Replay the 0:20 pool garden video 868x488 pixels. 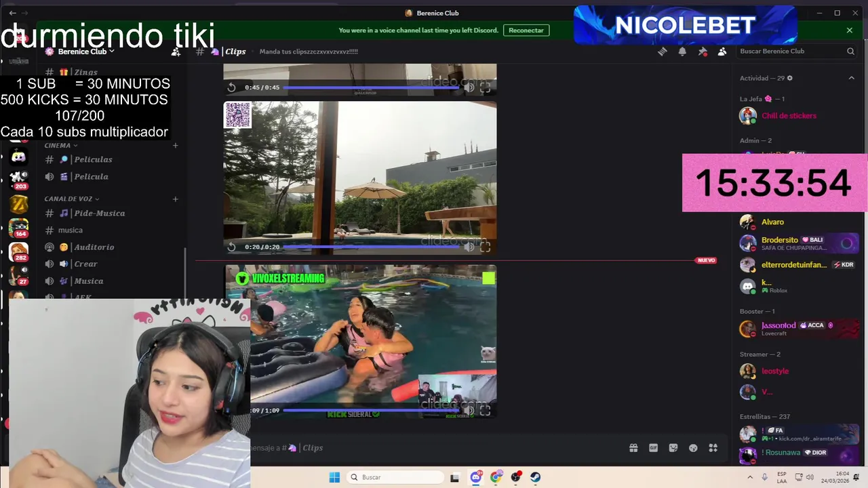point(231,247)
